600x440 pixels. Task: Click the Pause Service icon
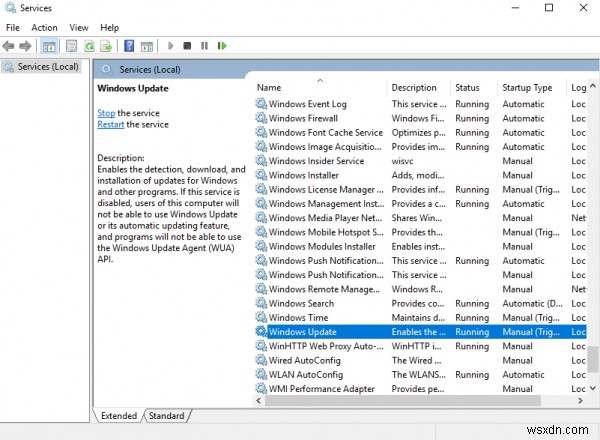click(x=204, y=46)
